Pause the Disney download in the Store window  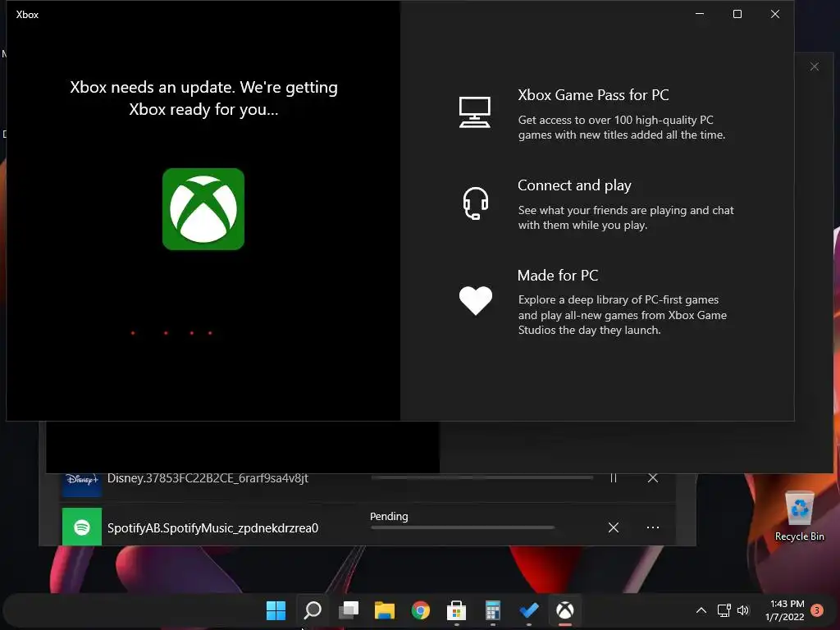tap(614, 478)
